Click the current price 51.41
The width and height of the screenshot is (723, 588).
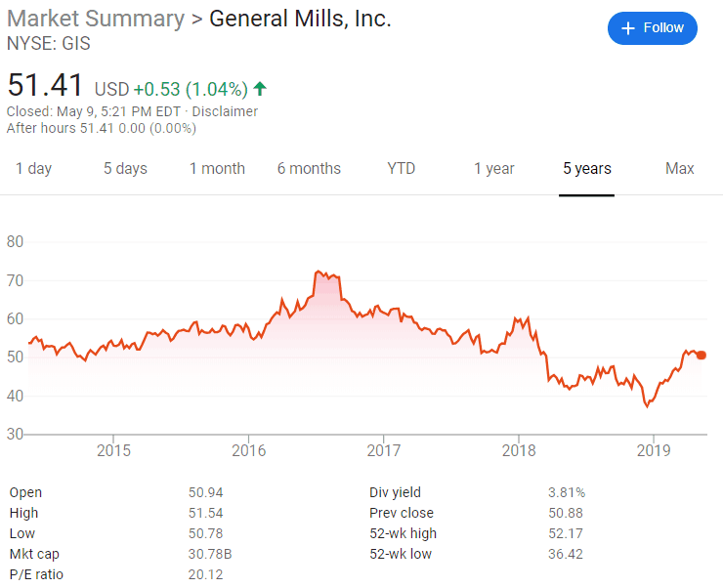[x=45, y=86]
